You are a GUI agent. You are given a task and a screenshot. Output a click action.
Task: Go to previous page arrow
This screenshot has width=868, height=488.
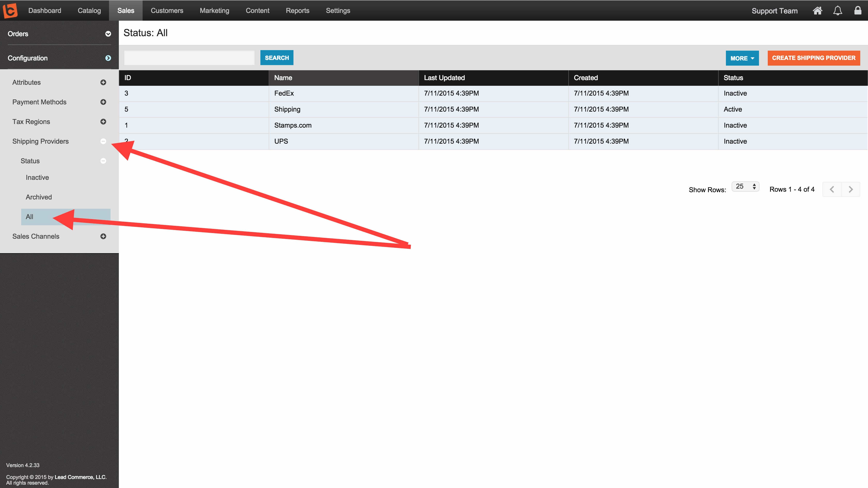832,189
